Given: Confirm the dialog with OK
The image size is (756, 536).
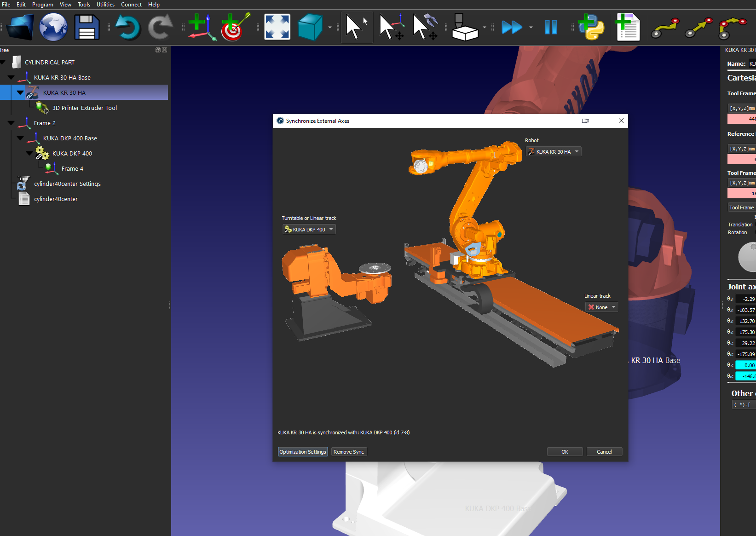Looking at the screenshot, I should point(565,452).
